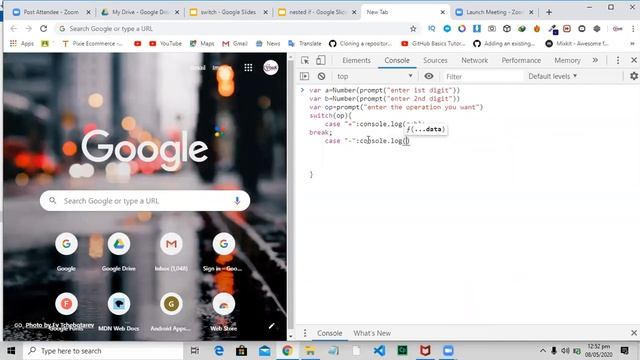This screenshot has width=640, height=360.
Task: Open the drawer three-dot menu
Action: [305, 333]
